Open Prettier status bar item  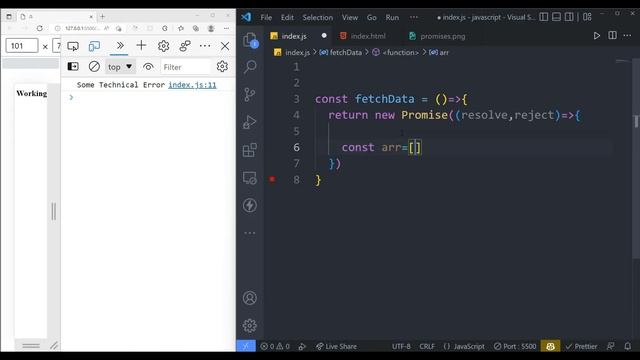581,347
